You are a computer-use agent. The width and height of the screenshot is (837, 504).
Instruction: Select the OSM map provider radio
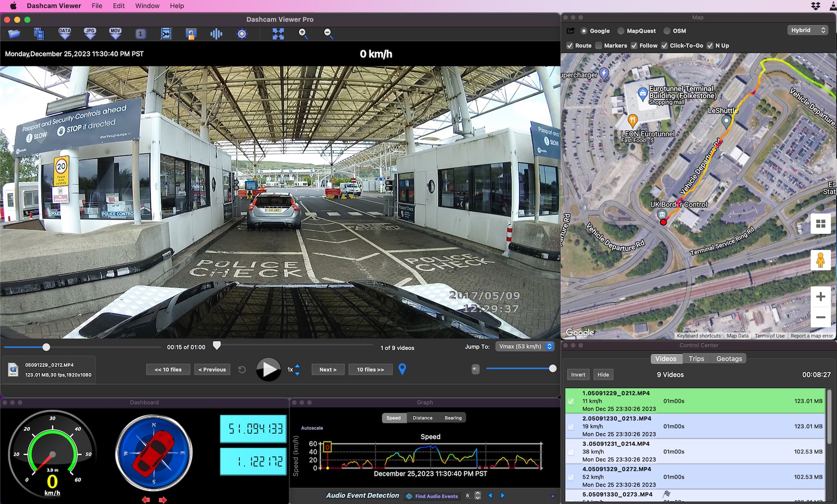click(x=667, y=31)
